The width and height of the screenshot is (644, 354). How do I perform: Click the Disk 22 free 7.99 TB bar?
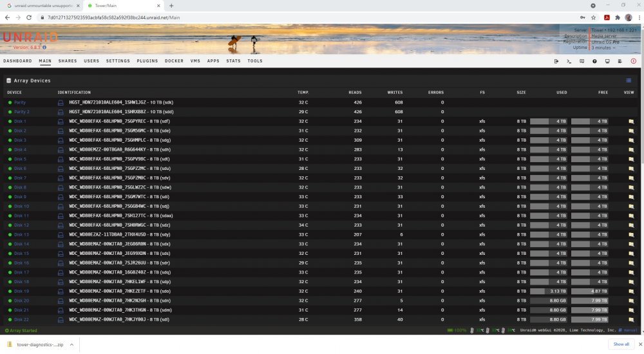click(589, 320)
